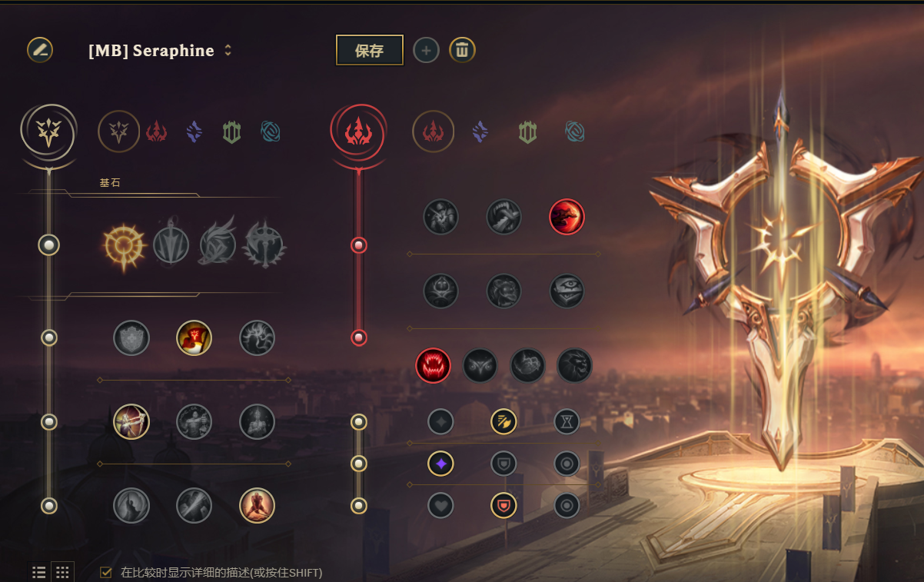Toggle detailed descriptions when comparing checkbox

coord(106,572)
